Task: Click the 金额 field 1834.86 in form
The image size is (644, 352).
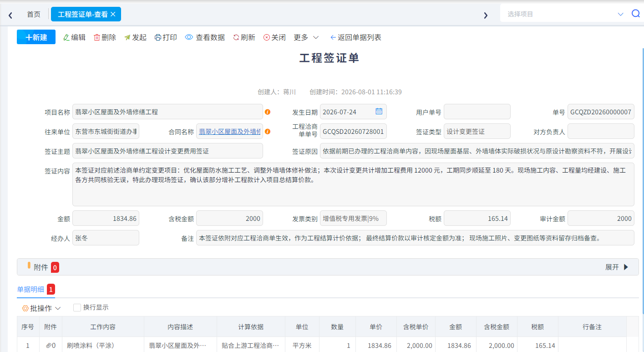Action: (106, 218)
